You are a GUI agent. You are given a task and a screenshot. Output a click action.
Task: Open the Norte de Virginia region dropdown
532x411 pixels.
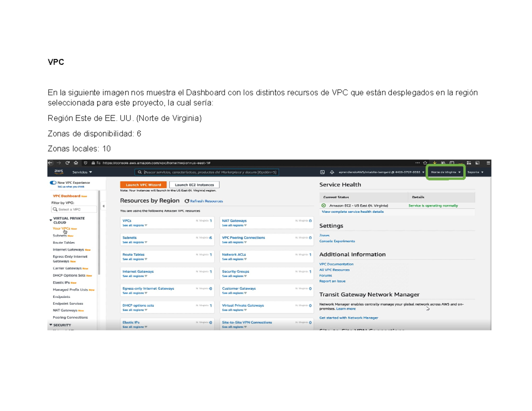(x=446, y=172)
